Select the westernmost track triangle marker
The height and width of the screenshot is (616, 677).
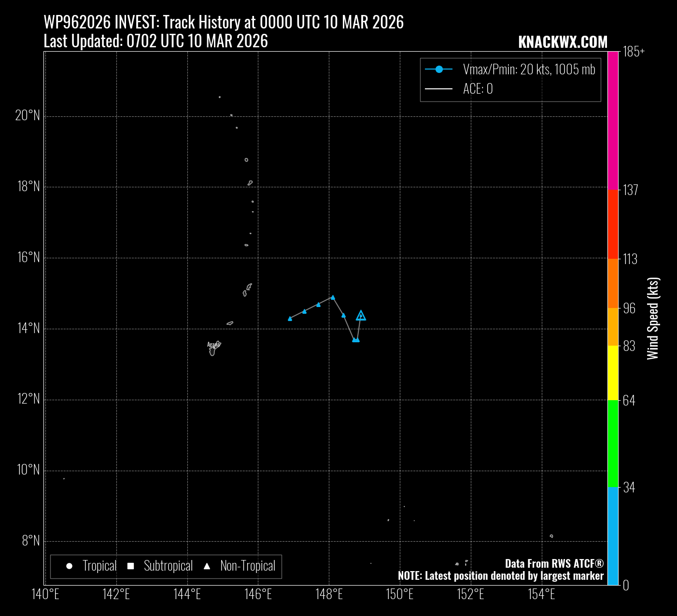290,319
